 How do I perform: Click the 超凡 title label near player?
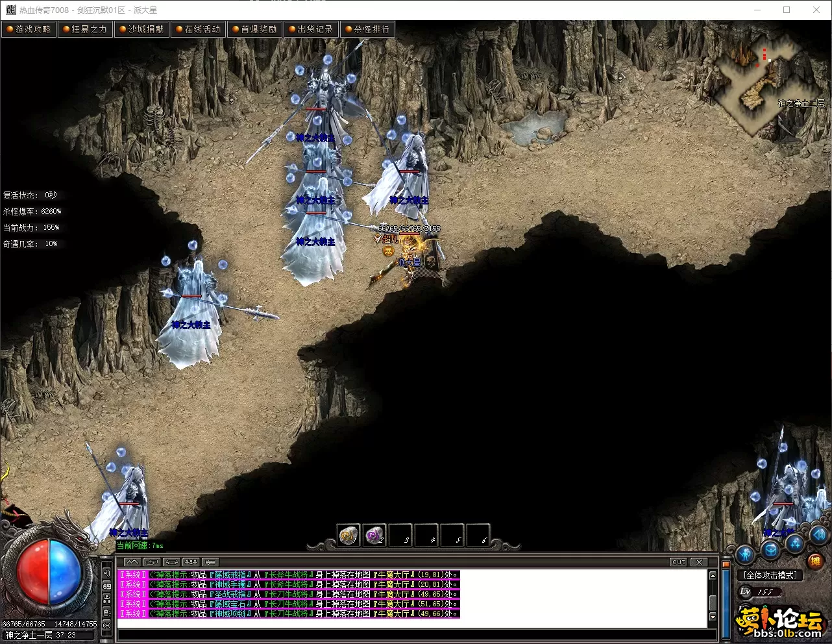point(390,240)
